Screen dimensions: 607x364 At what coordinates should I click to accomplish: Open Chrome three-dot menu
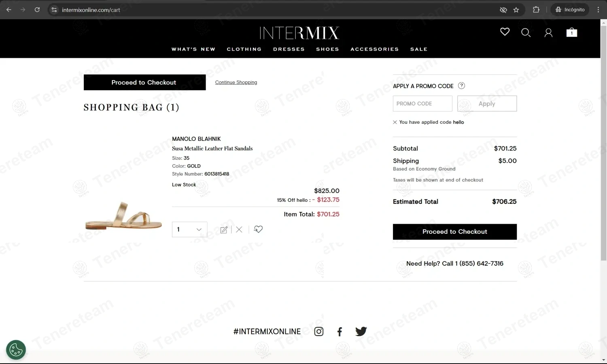[x=598, y=10]
